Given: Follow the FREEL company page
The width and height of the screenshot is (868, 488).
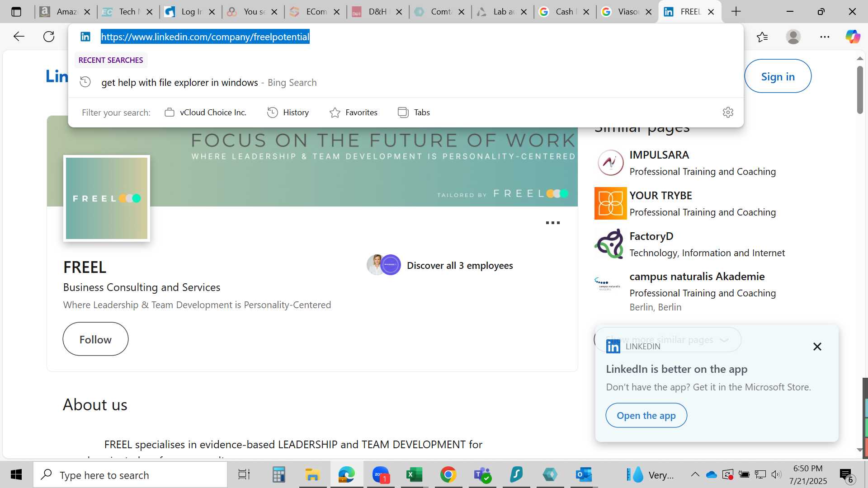Looking at the screenshot, I should pos(95,339).
